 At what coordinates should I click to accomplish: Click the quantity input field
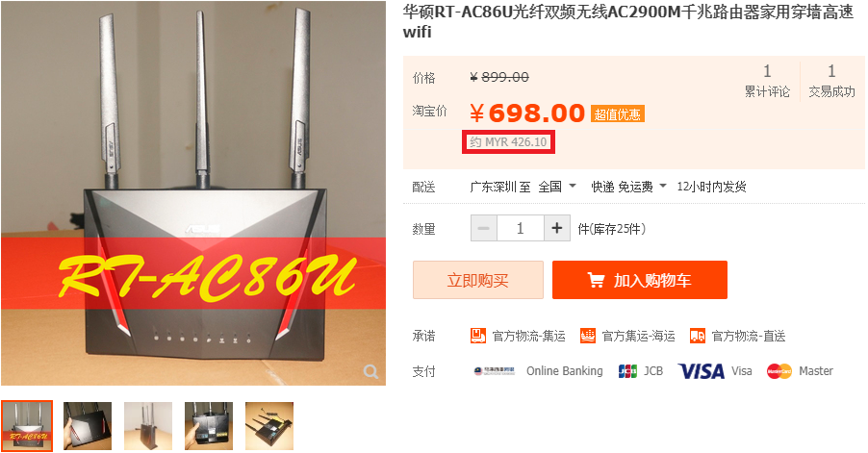pos(521,228)
